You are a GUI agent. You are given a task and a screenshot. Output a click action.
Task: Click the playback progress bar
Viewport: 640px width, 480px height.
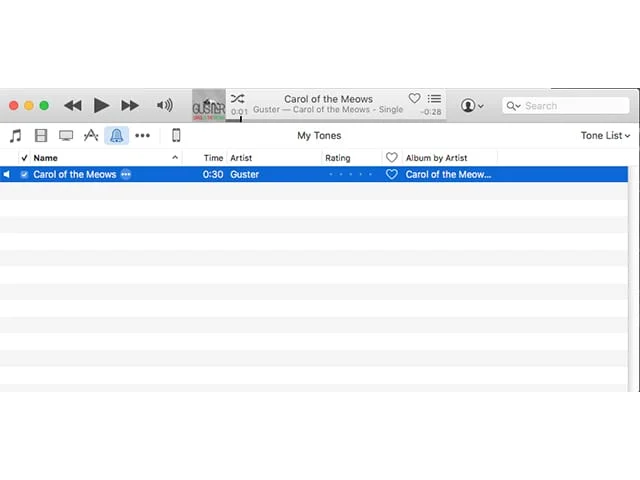(336, 120)
